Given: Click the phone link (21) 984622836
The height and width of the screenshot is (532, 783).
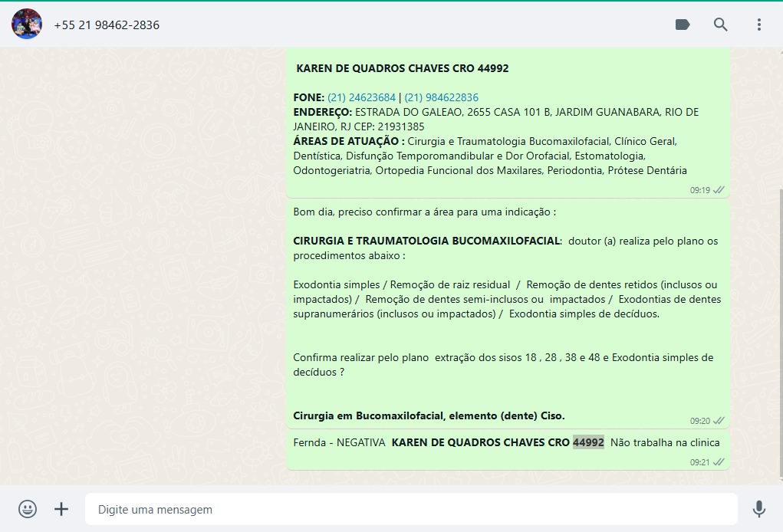Looking at the screenshot, I should coord(441,97).
